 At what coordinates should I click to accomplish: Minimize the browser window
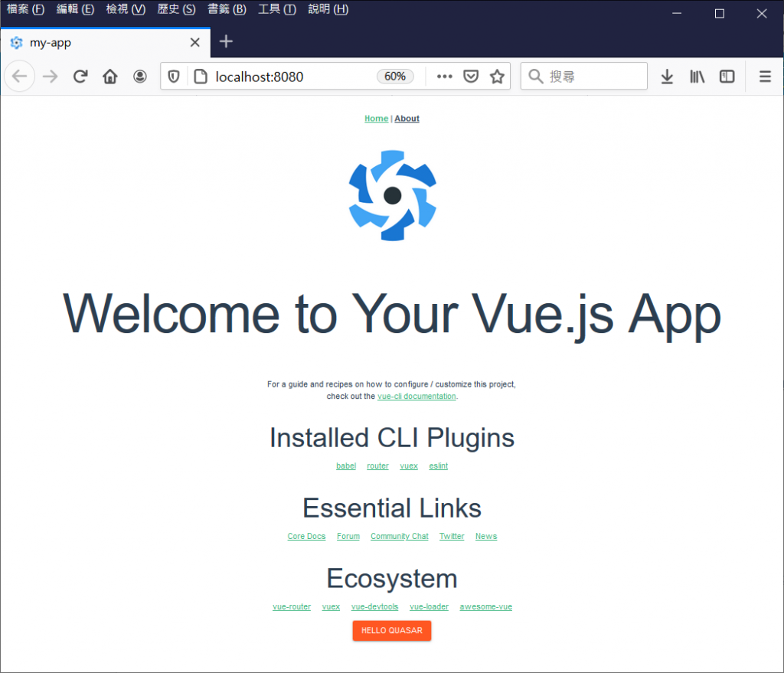coord(677,14)
